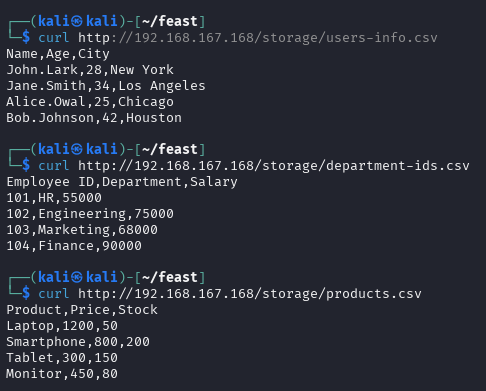The width and height of the screenshot is (486, 391).
Task: Click the '102,Engineering,75000' row
Action: [x=90, y=214]
